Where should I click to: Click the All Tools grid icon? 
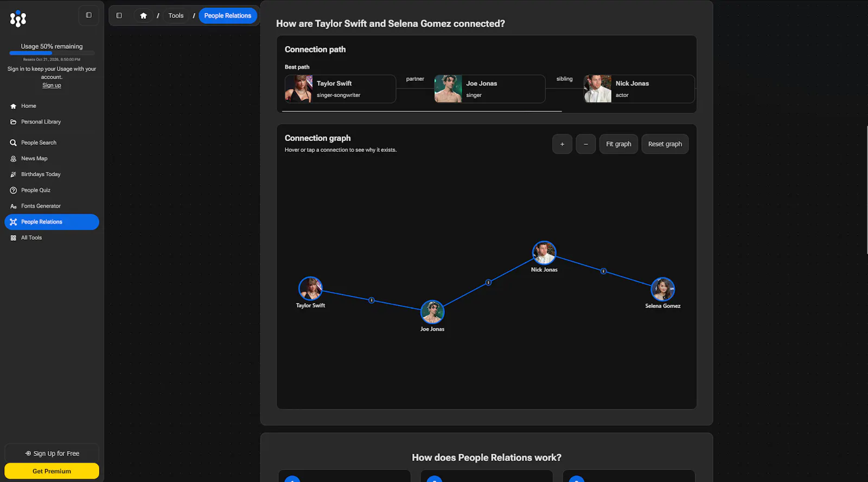pyautogui.click(x=14, y=237)
